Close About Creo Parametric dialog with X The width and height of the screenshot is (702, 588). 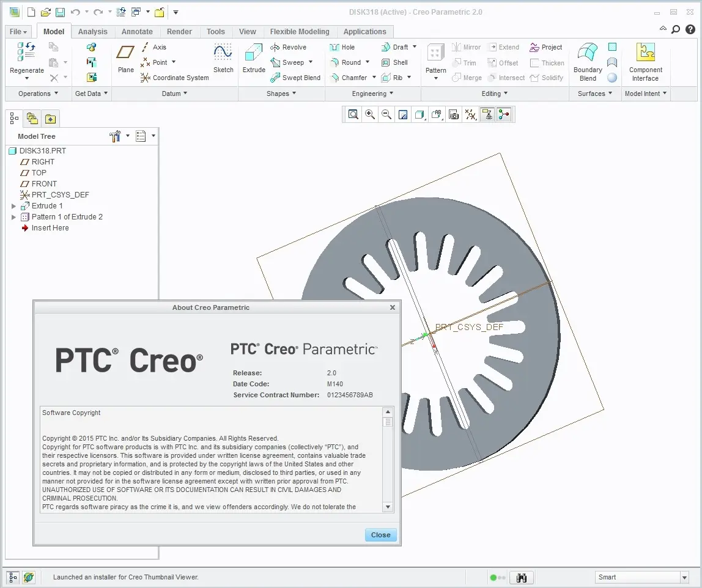click(392, 307)
